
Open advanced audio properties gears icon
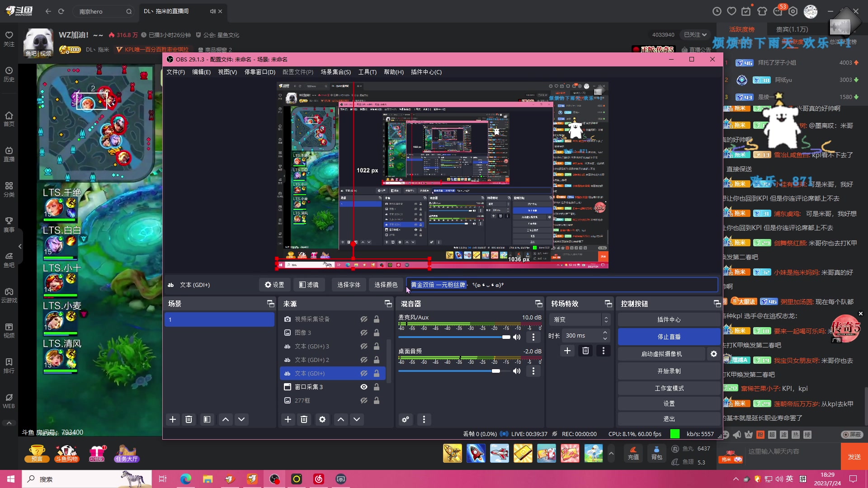(x=406, y=419)
